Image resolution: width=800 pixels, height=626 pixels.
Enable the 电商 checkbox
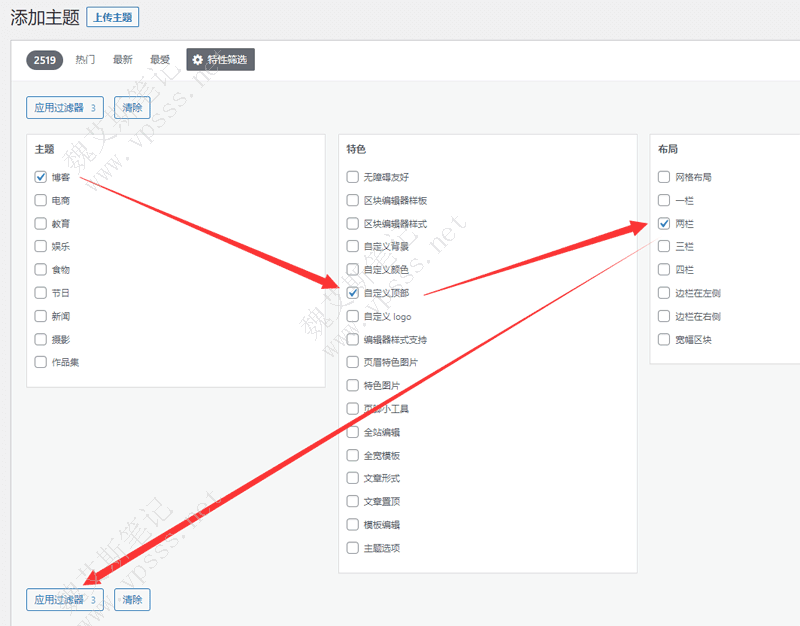(x=41, y=200)
